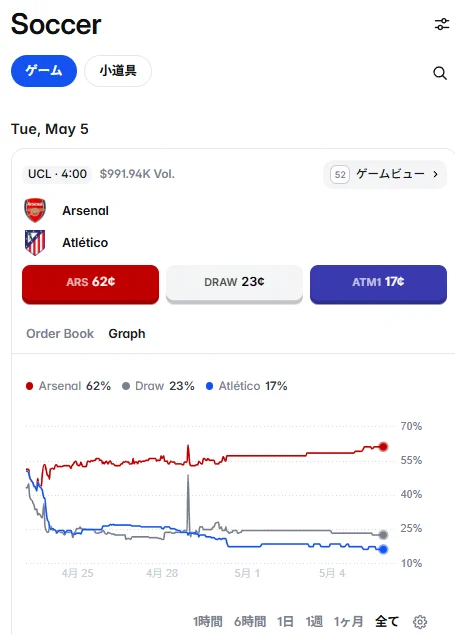
Task: Toggle Draw 23% legend series
Action: pos(158,386)
